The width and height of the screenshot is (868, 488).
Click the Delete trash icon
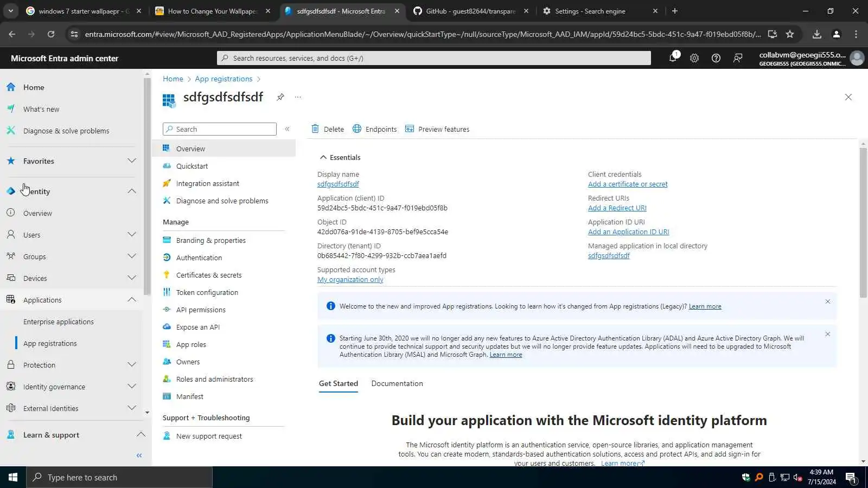pyautogui.click(x=315, y=129)
